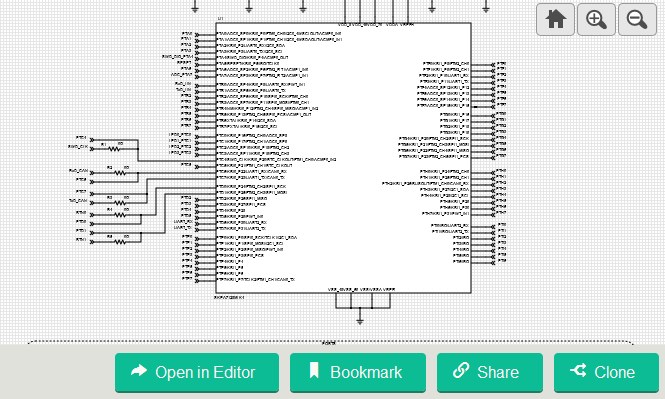Viewport: 665px width, 399px height.
Task: Click the Home view icon
Action: tap(555, 20)
